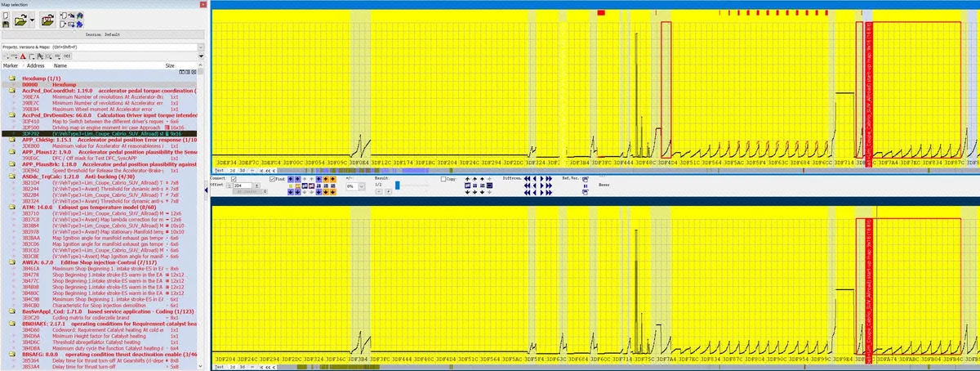Click the OFF filter button
The width and height of the screenshot is (980, 371).
tap(67, 56)
